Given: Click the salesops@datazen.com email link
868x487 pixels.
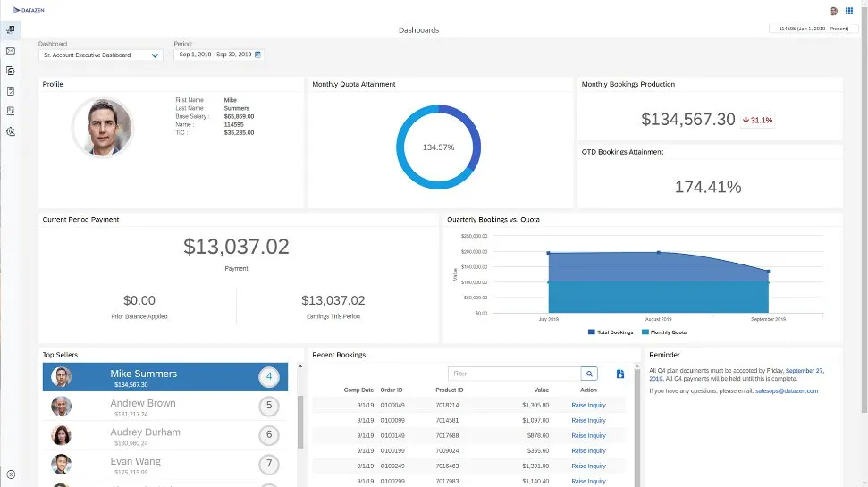Looking at the screenshot, I should click(x=787, y=390).
